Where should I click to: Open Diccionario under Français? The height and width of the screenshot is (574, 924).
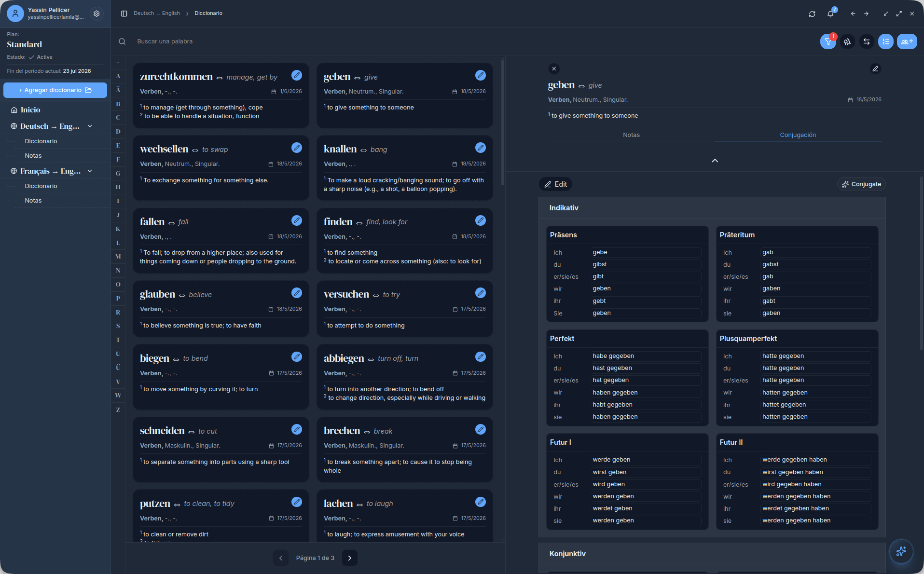[x=41, y=186]
